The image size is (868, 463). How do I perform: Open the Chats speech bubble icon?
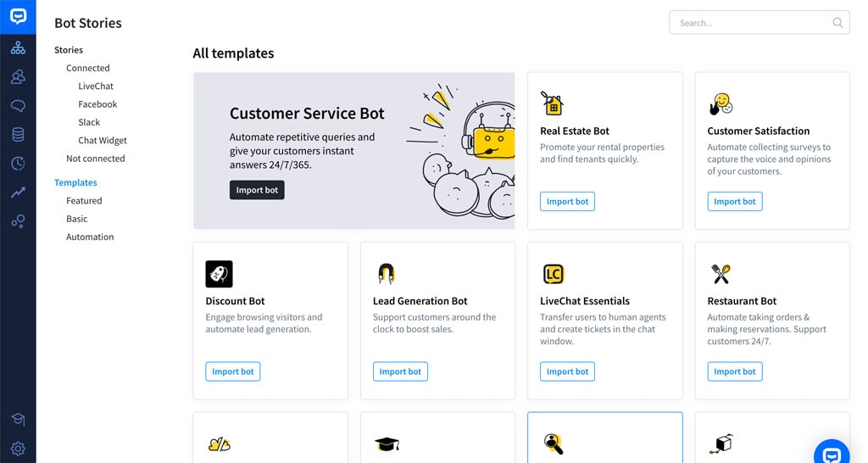[18, 106]
